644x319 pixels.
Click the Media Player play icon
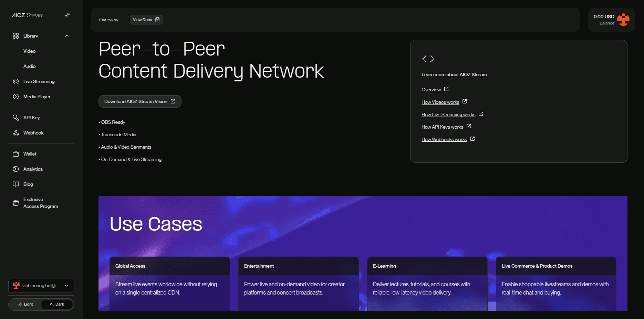pyautogui.click(x=16, y=97)
